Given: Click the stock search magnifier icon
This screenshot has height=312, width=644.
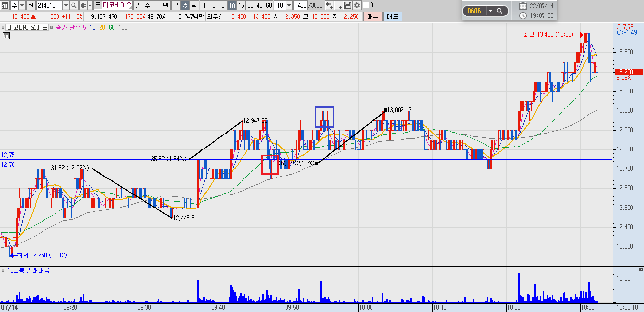Looking at the screenshot, I should [x=74, y=5].
